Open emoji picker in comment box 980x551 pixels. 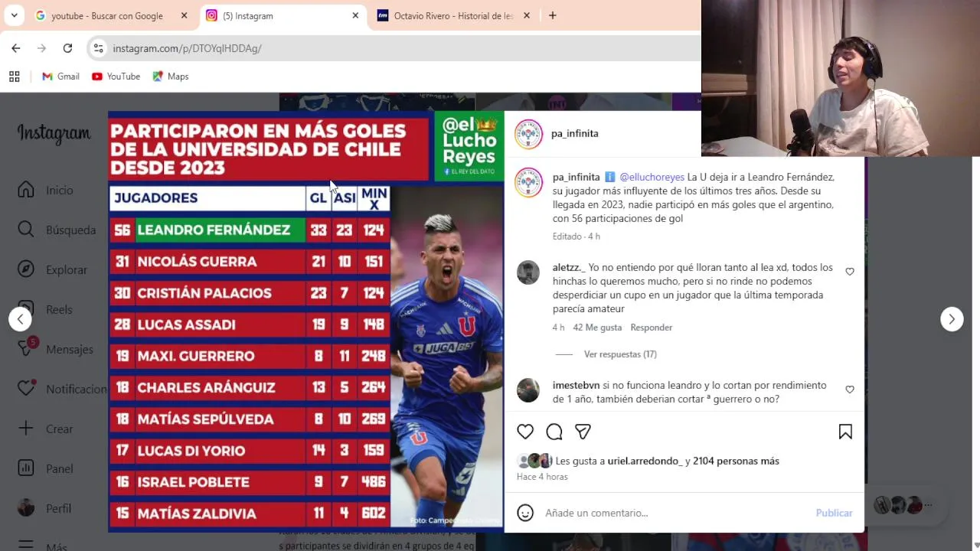pyautogui.click(x=525, y=513)
